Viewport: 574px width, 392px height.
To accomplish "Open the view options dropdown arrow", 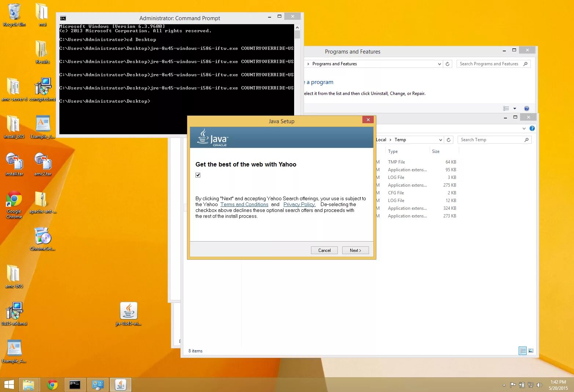I will tap(515, 109).
